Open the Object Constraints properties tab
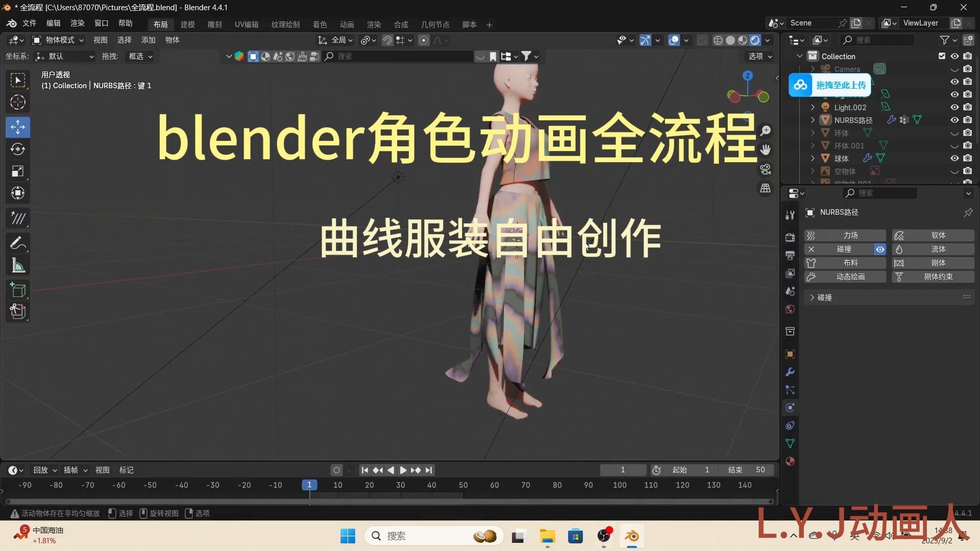Screen dimensions: 980x551 tap(790, 425)
